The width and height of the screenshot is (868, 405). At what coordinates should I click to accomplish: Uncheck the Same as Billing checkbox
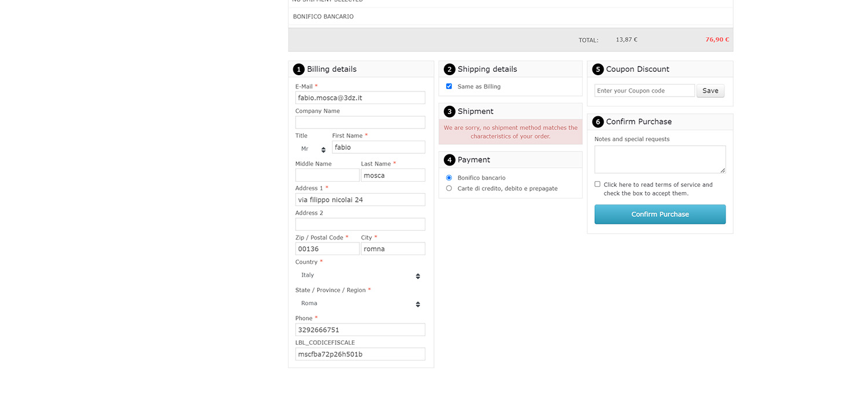(x=449, y=86)
